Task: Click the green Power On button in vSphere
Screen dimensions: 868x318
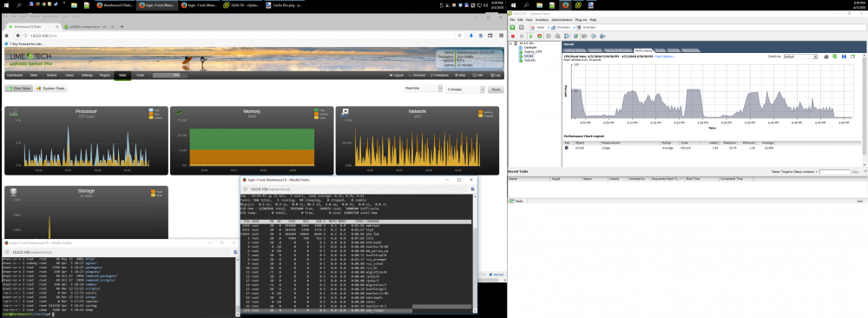Action: tap(530, 36)
